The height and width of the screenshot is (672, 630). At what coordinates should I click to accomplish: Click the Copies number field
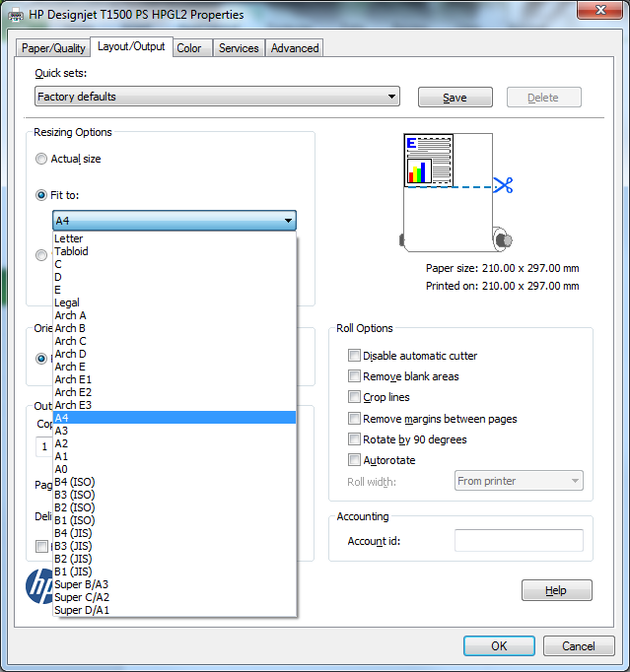pyautogui.click(x=44, y=447)
